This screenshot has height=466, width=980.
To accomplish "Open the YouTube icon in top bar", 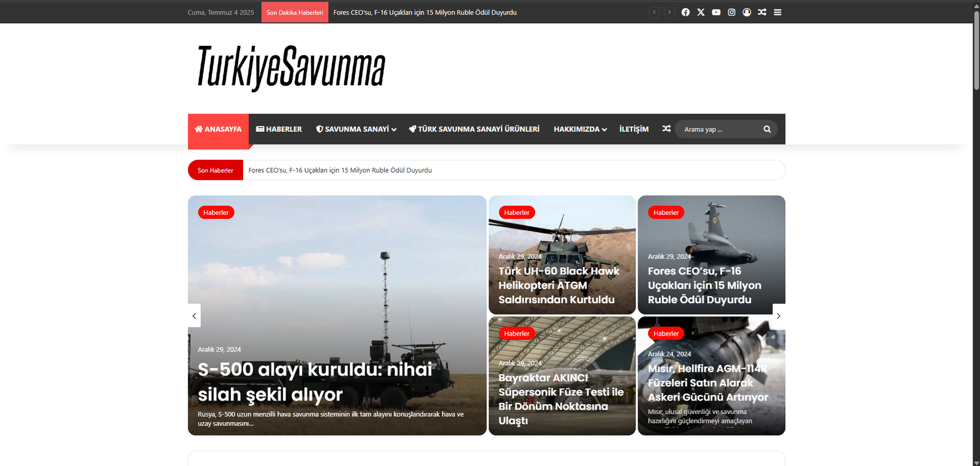I will point(716,12).
